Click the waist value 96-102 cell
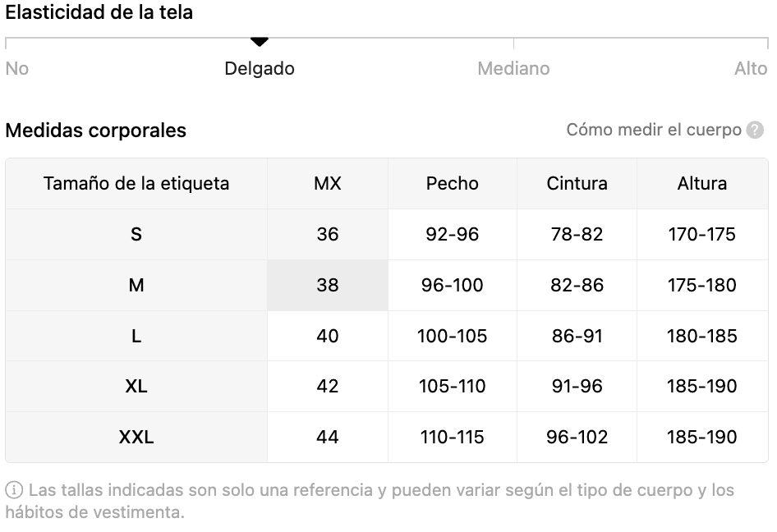The width and height of the screenshot is (777, 532). (x=577, y=437)
